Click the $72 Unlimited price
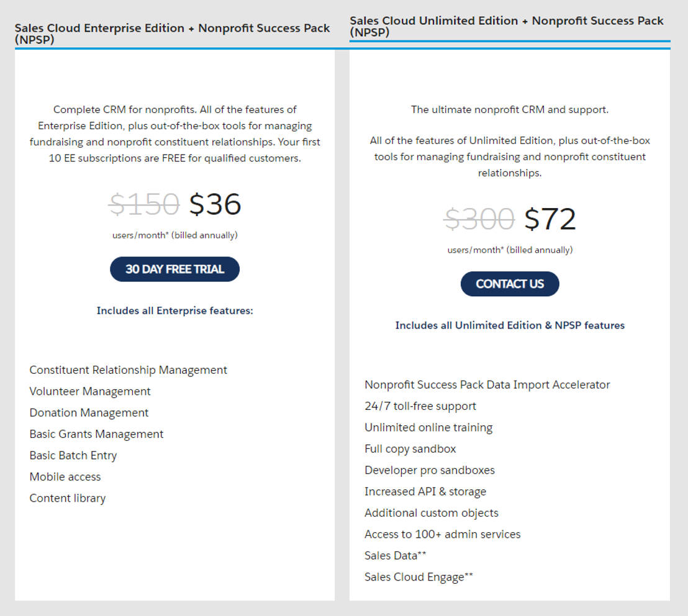This screenshot has width=688, height=616. pos(550,219)
